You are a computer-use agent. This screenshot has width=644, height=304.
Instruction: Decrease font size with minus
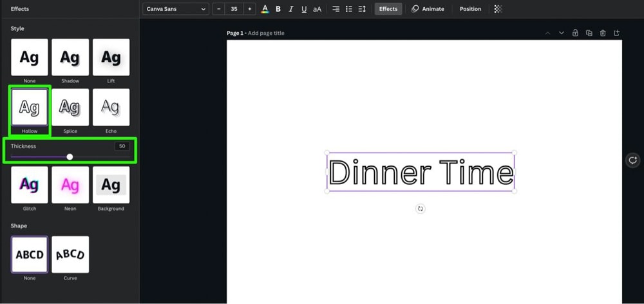pos(218,8)
